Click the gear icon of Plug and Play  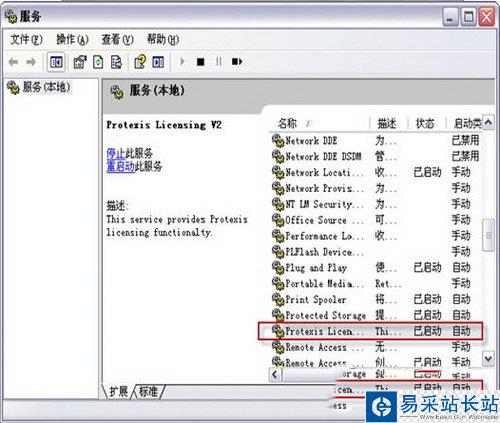point(278,267)
